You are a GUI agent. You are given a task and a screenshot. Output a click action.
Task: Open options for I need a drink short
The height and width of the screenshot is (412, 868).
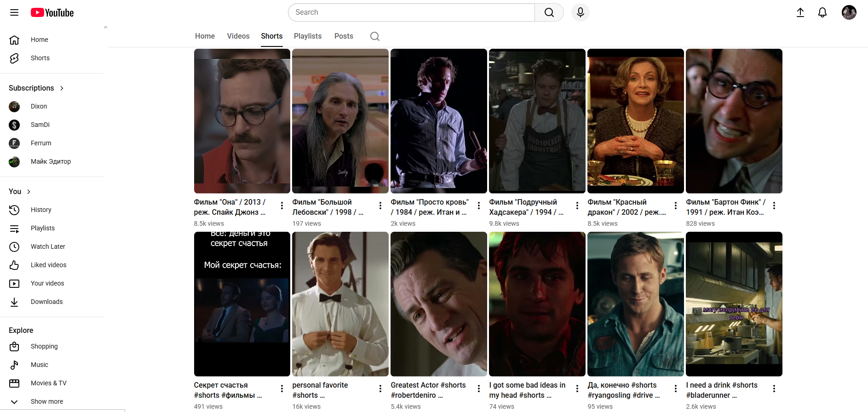point(774,389)
